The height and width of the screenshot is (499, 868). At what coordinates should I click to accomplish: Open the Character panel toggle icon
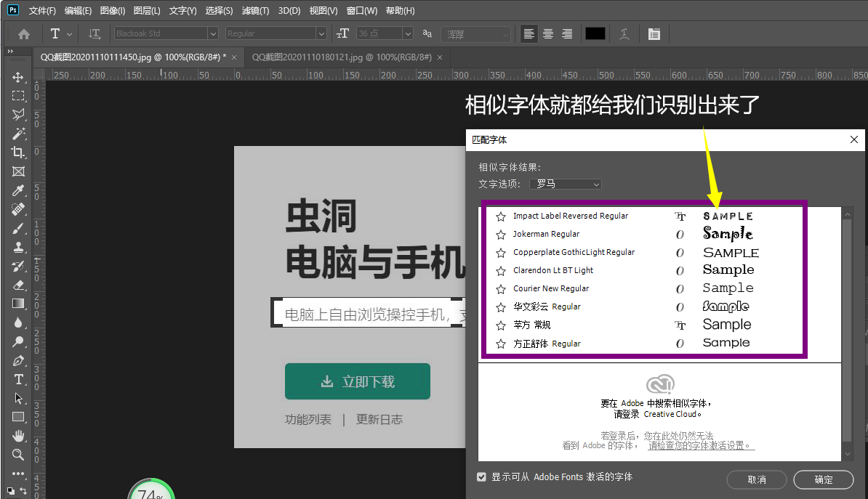point(654,34)
